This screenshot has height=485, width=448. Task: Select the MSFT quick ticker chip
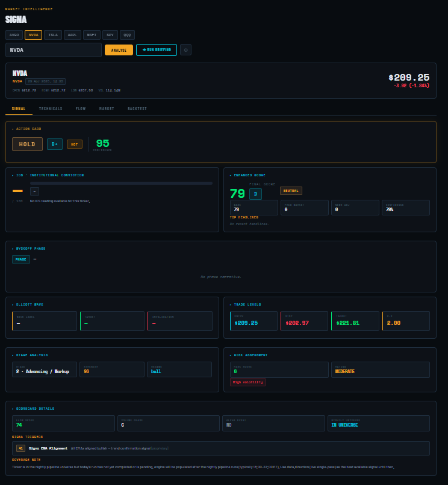coord(92,35)
